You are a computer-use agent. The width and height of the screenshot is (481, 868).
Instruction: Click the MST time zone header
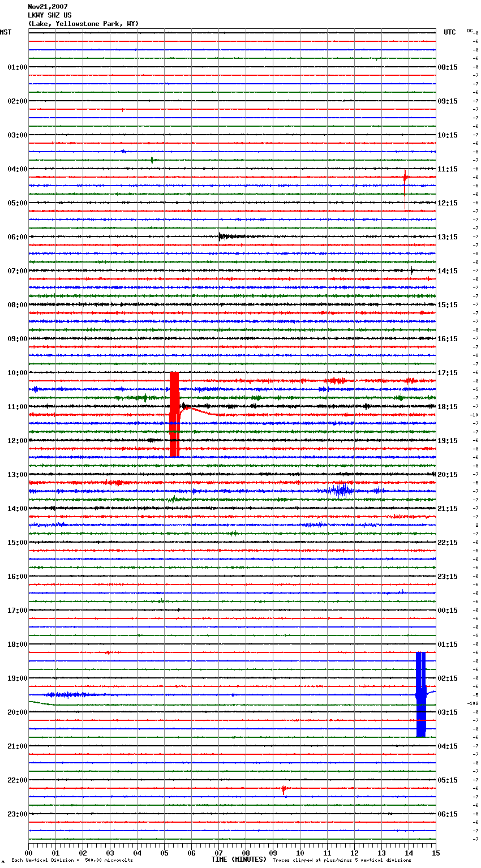click(6, 32)
